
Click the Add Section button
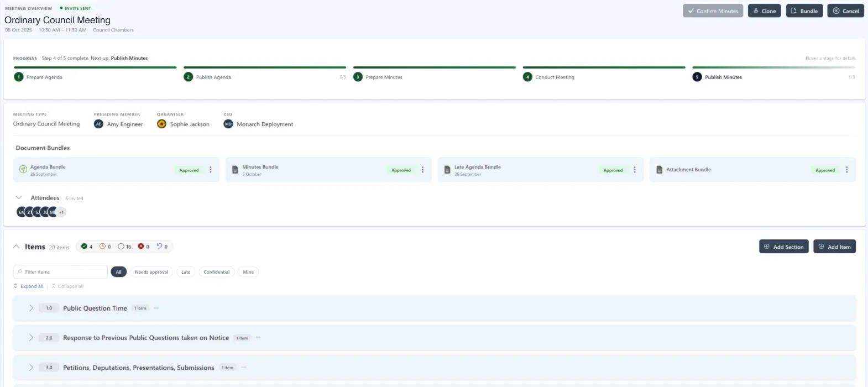tap(784, 247)
